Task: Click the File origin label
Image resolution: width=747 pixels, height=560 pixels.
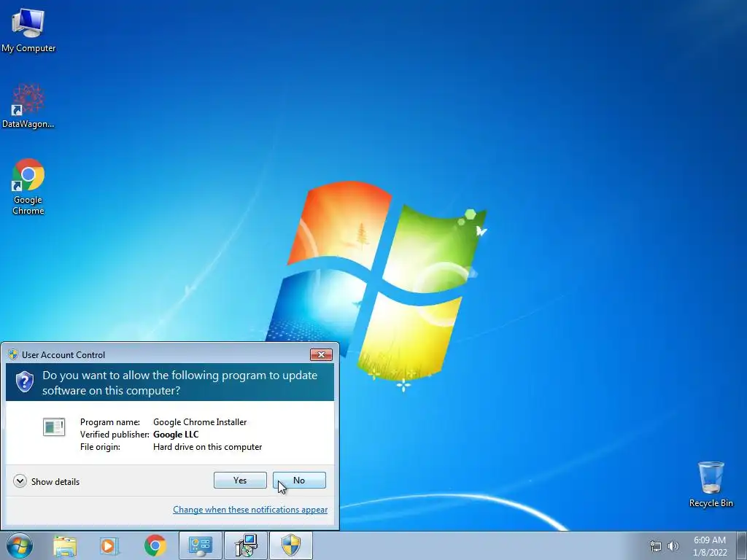Action: (100, 447)
